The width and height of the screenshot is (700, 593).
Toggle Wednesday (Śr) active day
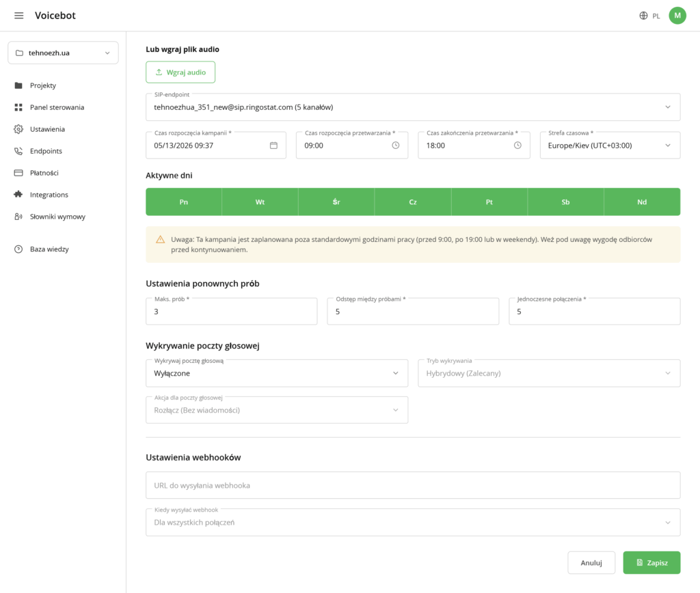(336, 202)
